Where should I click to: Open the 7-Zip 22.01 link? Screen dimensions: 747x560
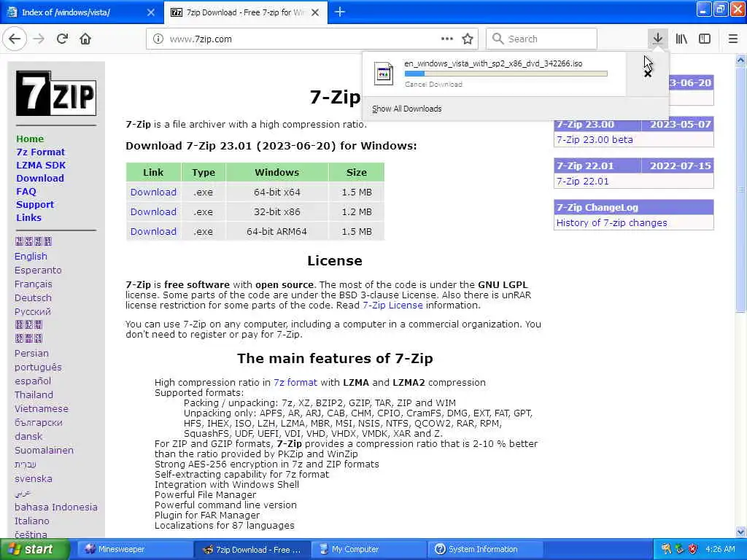(583, 181)
